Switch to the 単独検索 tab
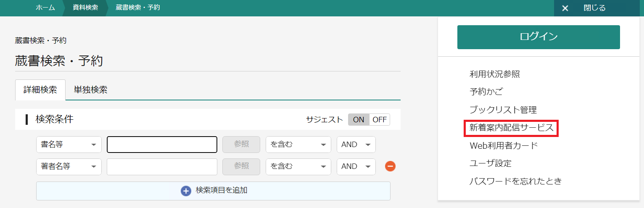 [x=90, y=90]
